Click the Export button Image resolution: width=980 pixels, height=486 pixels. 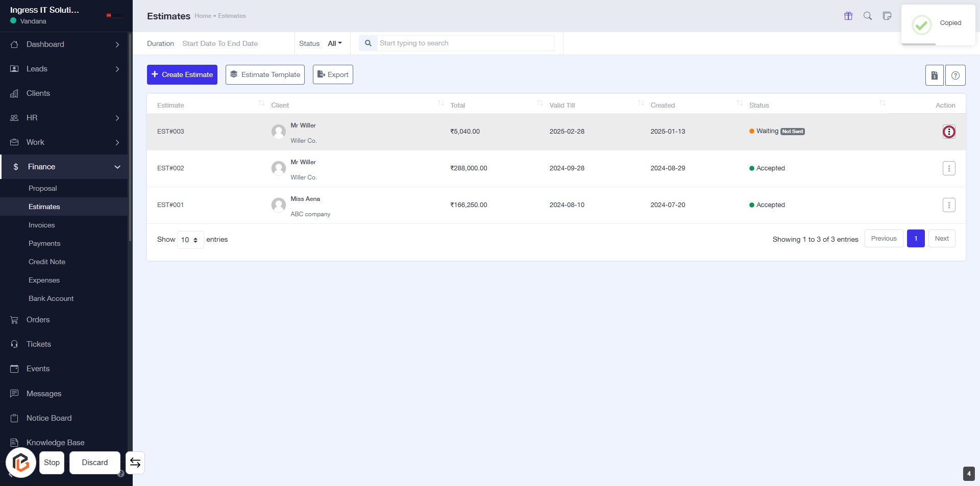[333, 74]
